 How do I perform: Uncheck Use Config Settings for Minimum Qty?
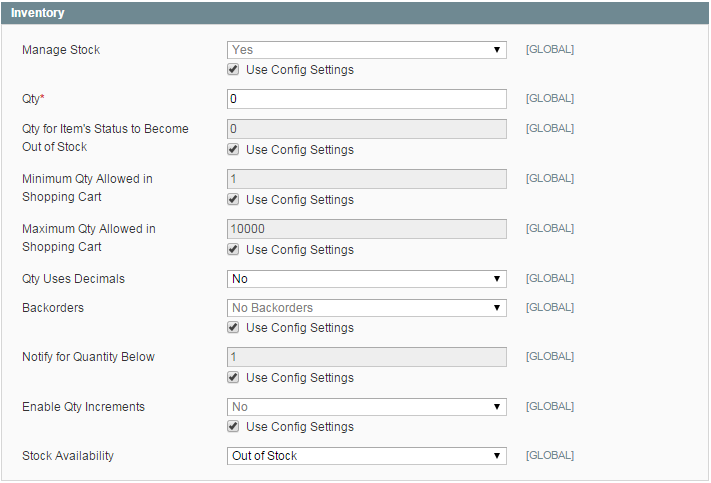pos(233,200)
